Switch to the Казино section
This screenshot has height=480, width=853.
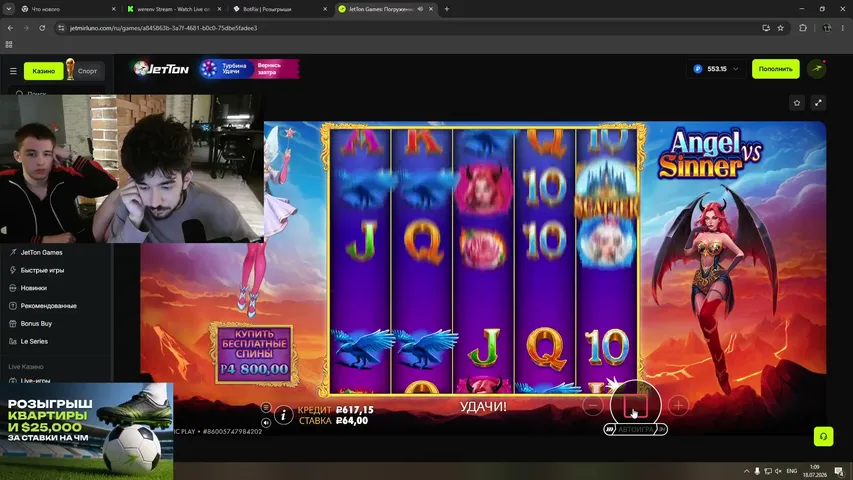pos(44,71)
